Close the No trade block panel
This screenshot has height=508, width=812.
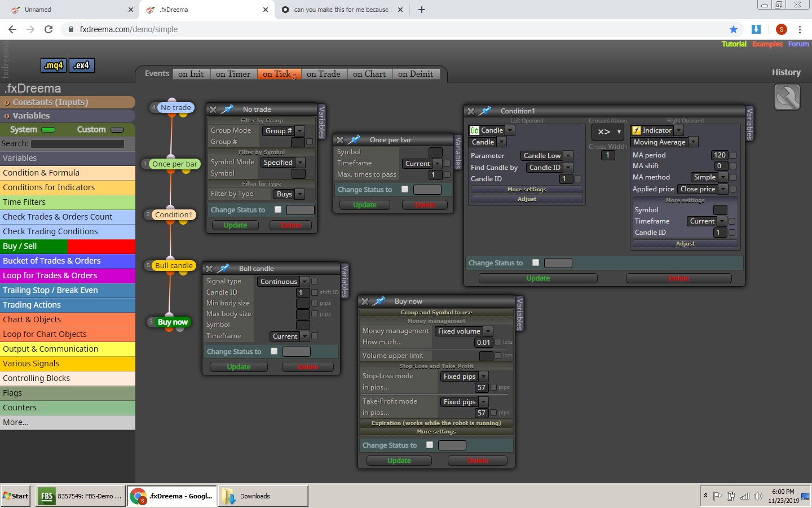click(x=213, y=110)
